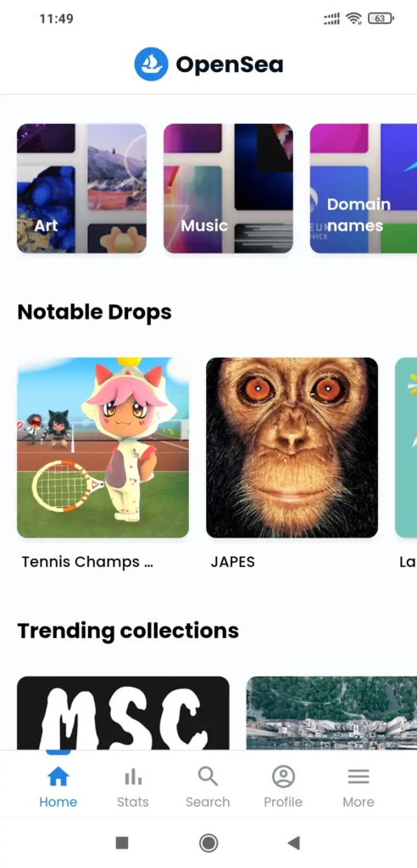Tap Android home circle button
Viewport: 417px width, 868px height.
pos(208,843)
